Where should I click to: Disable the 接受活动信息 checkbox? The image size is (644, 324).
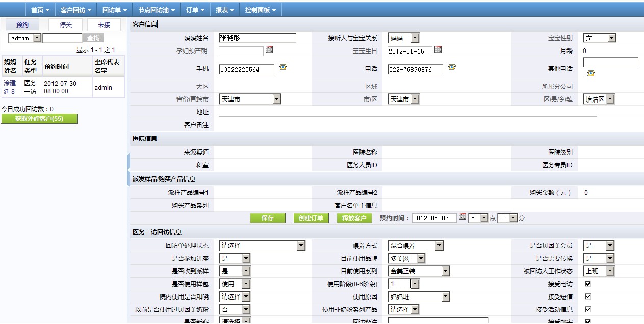click(x=587, y=309)
